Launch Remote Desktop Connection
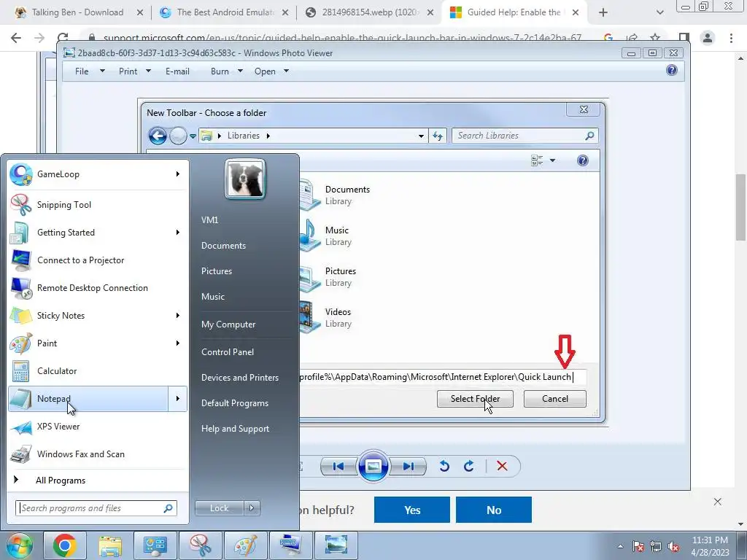 98,287
